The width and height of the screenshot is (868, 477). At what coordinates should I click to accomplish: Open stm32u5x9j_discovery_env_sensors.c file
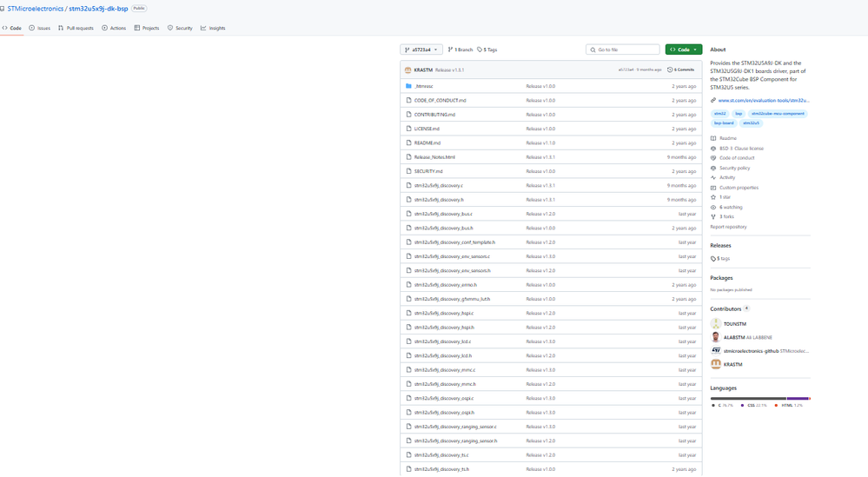[x=452, y=257]
